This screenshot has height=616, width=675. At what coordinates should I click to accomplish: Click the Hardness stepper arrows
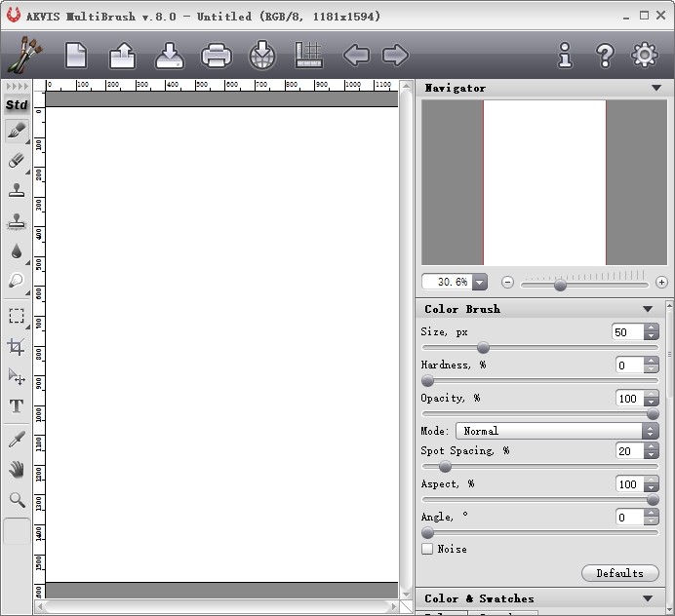coord(651,365)
